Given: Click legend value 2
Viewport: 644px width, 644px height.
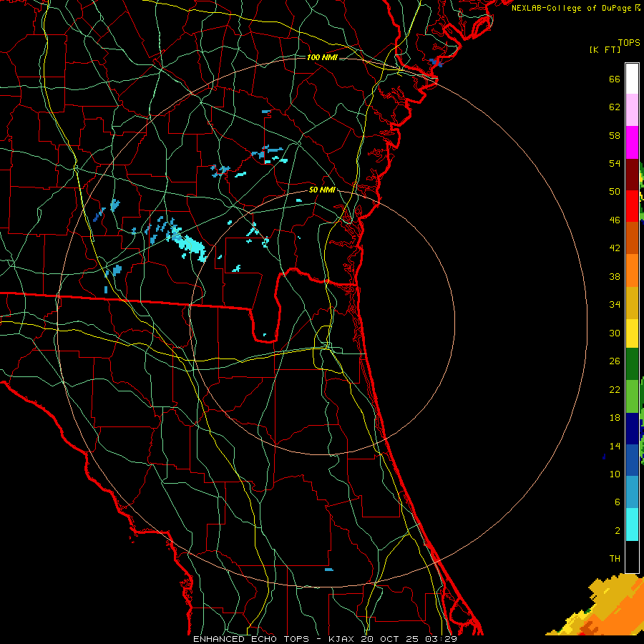Looking at the screenshot, I should coord(617,531).
